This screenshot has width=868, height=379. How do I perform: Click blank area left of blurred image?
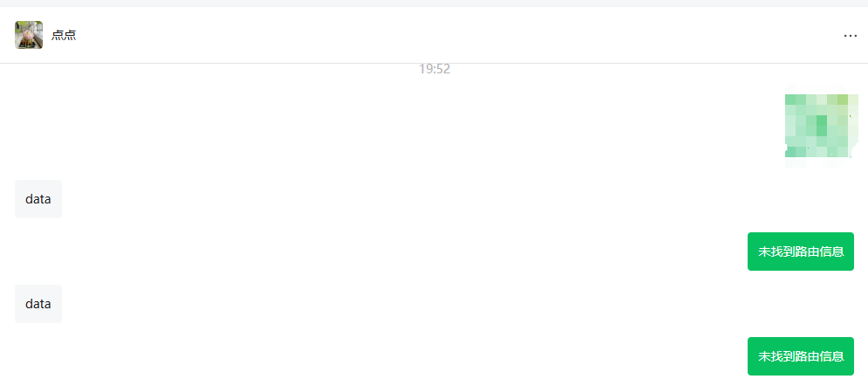point(387,127)
